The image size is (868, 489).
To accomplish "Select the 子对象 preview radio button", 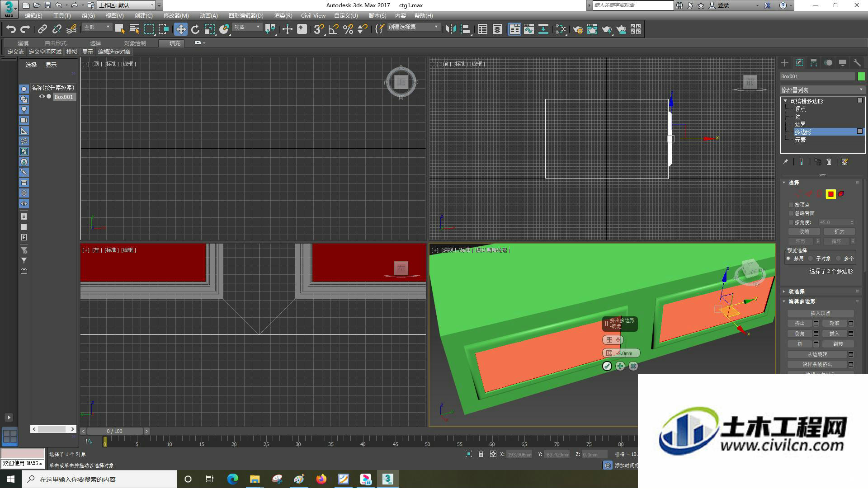I will tap(811, 259).
